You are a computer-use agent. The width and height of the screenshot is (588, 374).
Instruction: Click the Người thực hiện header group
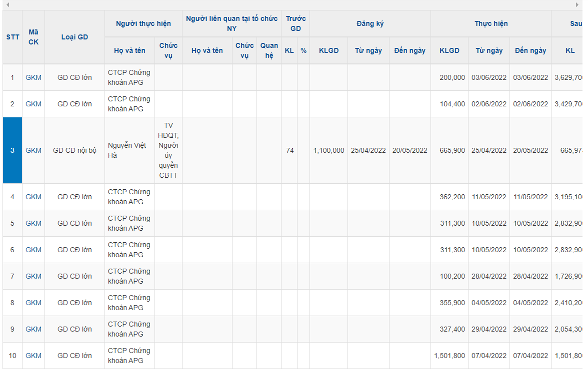click(x=143, y=23)
